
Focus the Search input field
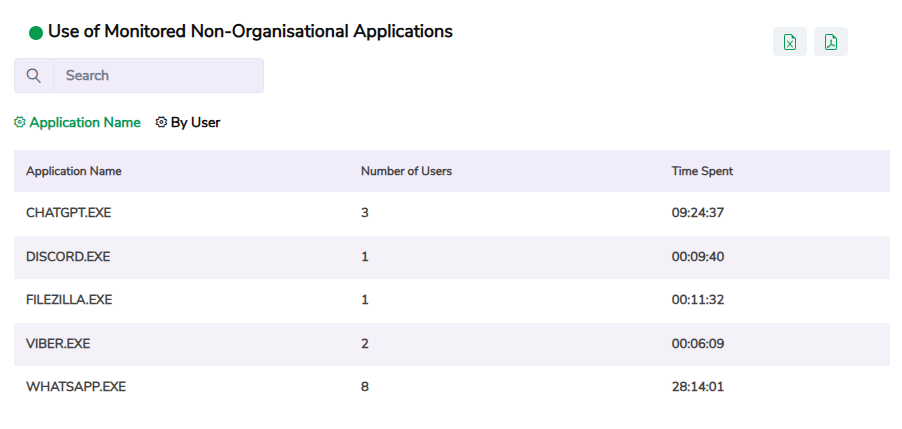click(x=157, y=76)
